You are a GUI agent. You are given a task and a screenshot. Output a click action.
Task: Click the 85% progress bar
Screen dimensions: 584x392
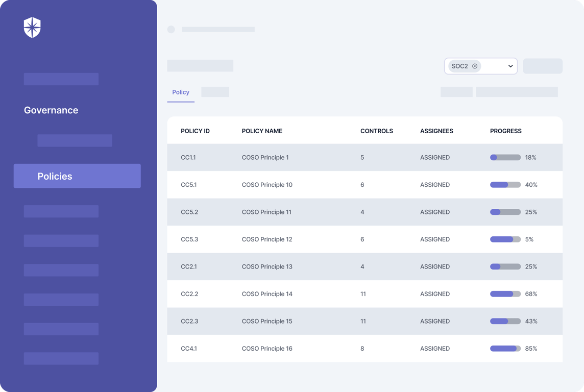505,349
